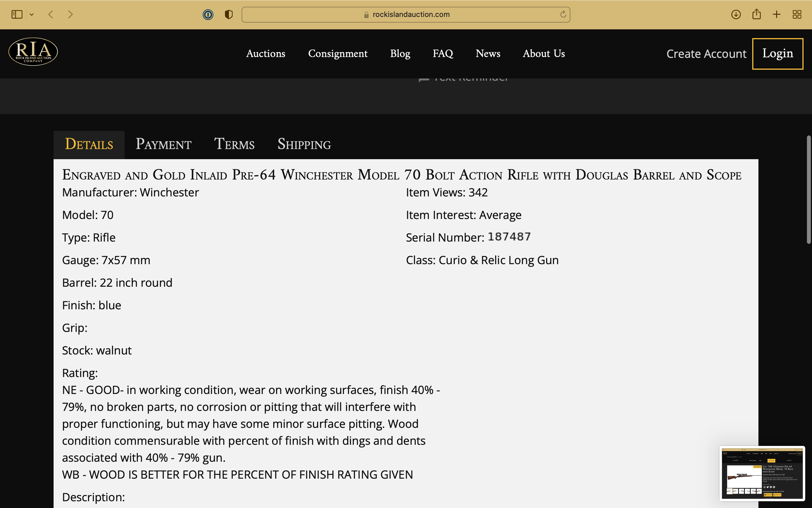Click 'Manufacturer: Winchester' text

(131, 192)
